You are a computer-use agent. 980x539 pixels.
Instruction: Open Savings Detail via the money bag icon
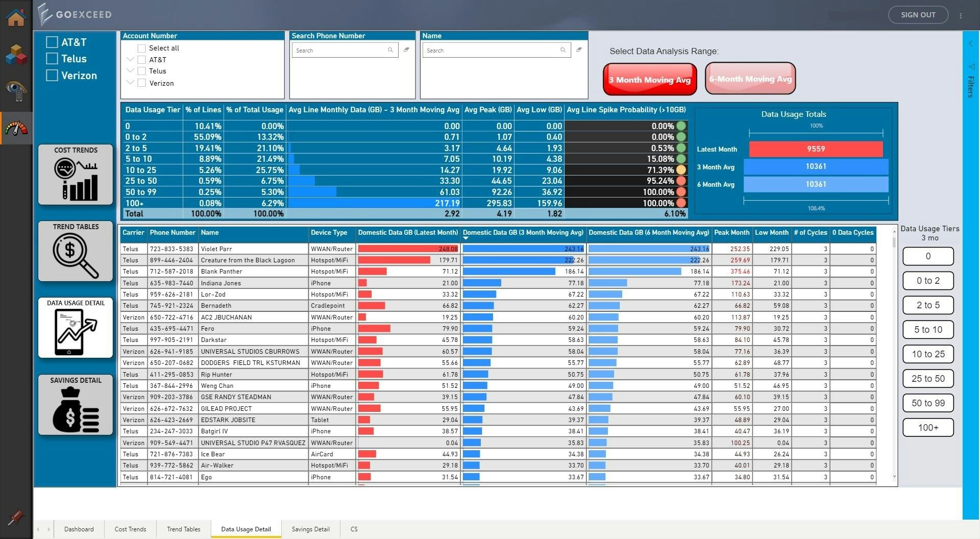[x=75, y=408]
